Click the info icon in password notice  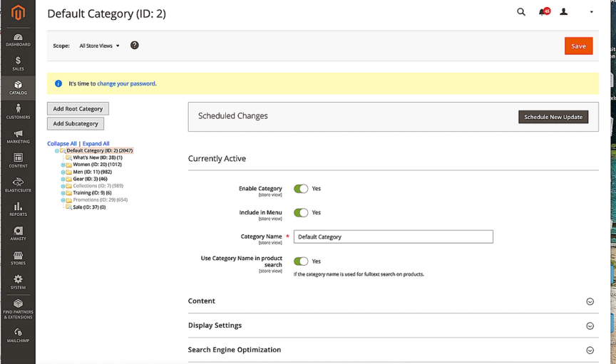[58, 83]
